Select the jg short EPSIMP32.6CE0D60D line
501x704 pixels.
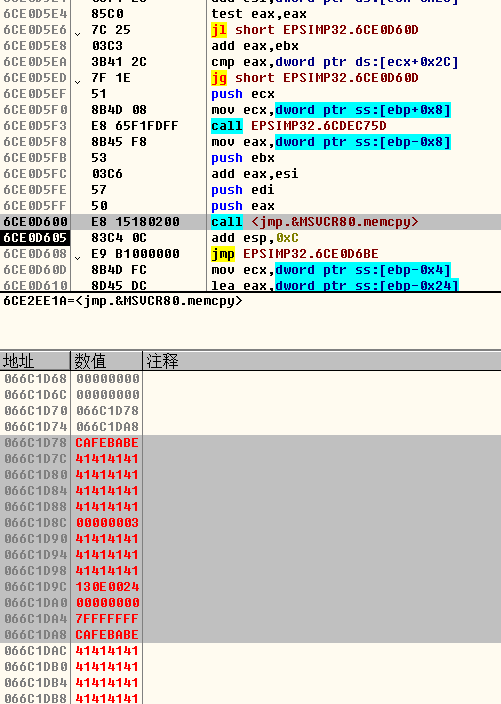tap(315, 78)
